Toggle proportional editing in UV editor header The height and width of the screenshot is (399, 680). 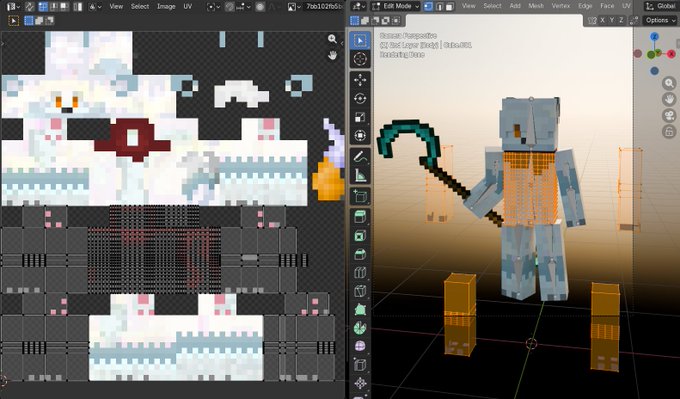click(x=260, y=7)
